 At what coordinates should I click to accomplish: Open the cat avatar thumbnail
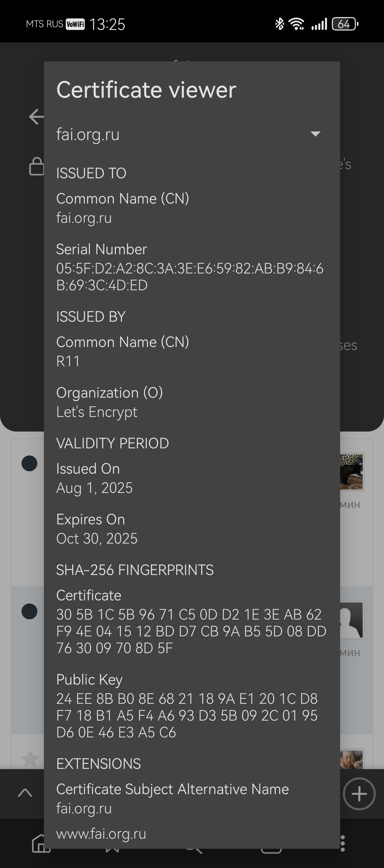pyautogui.click(x=351, y=472)
